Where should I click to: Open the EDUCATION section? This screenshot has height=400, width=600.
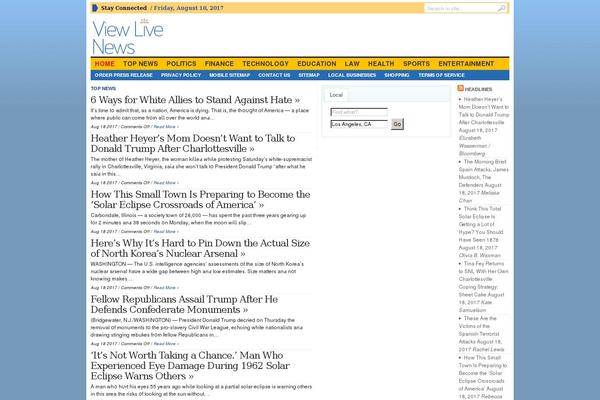317,64
